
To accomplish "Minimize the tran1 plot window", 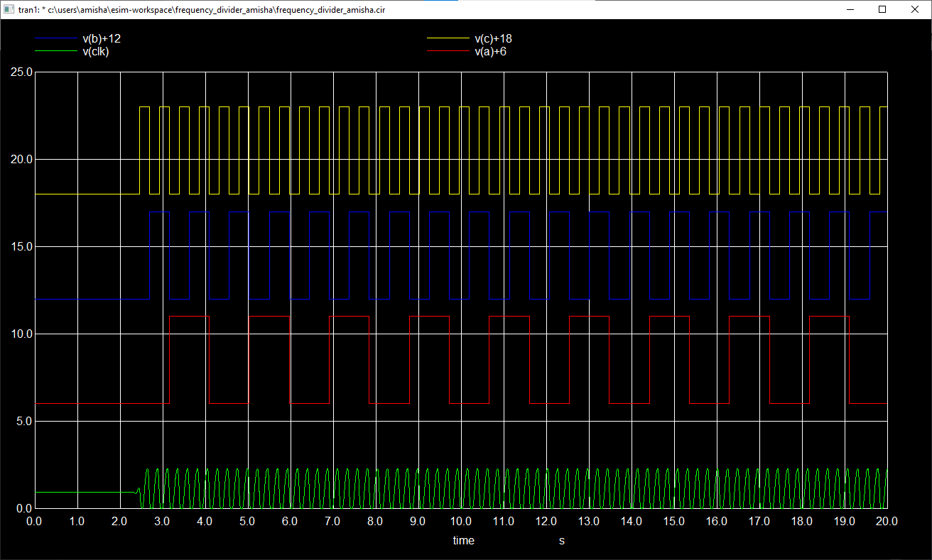I will (850, 9).
